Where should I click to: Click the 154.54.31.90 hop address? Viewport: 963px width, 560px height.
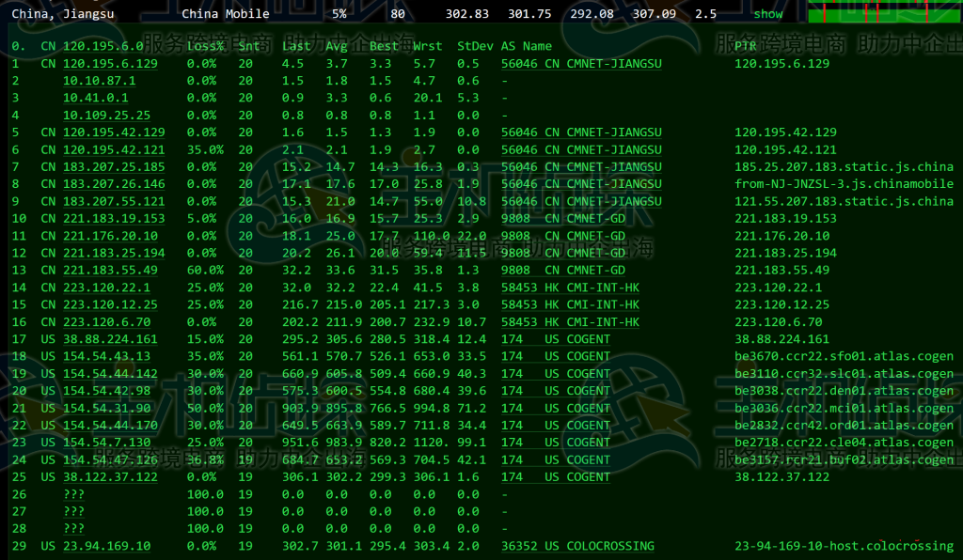point(106,408)
